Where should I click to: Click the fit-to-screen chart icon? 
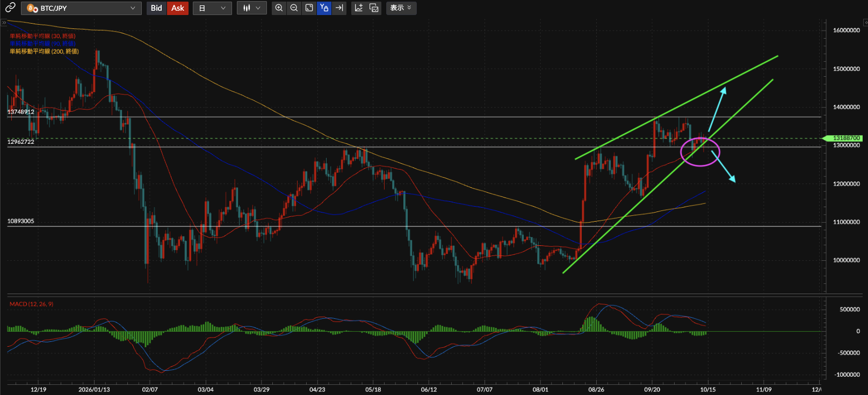click(309, 8)
